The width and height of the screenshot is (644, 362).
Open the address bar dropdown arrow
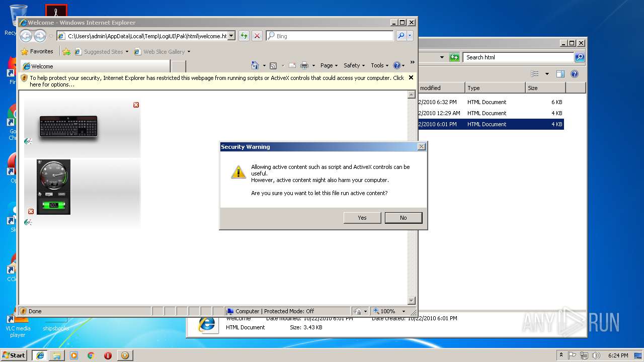(231, 36)
